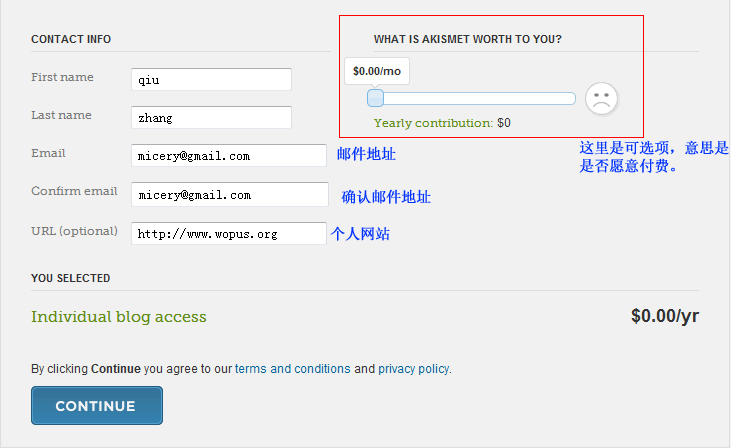Viewport: 731px width, 448px height.
Task: Click the $0.00/mo price tooltip
Action: (x=377, y=71)
